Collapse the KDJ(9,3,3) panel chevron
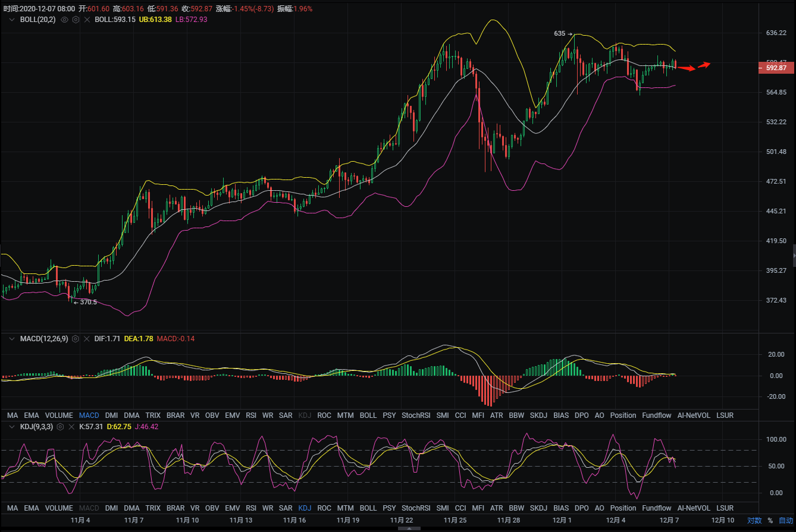 click(x=11, y=427)
